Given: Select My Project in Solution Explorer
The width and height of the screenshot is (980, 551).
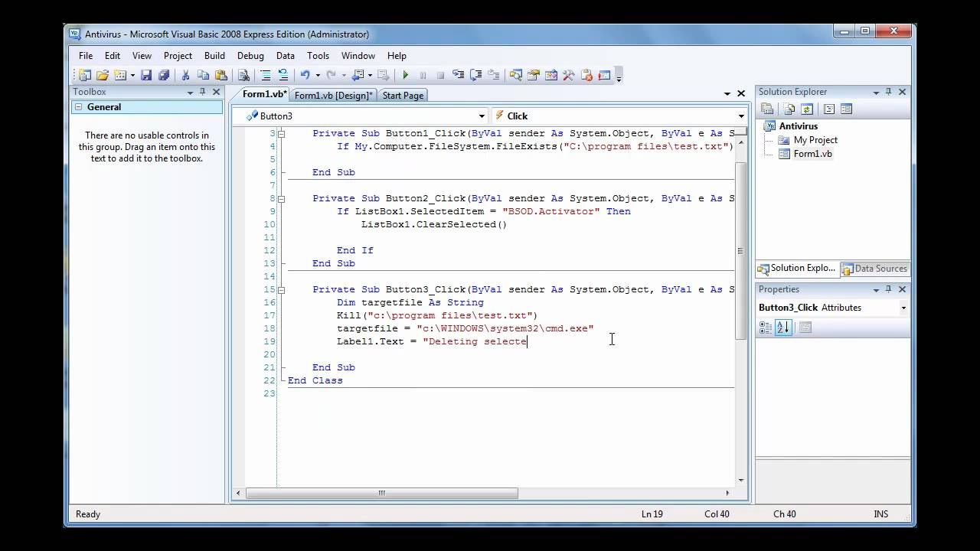Looking at the screenshot, I should pos(815,140).
